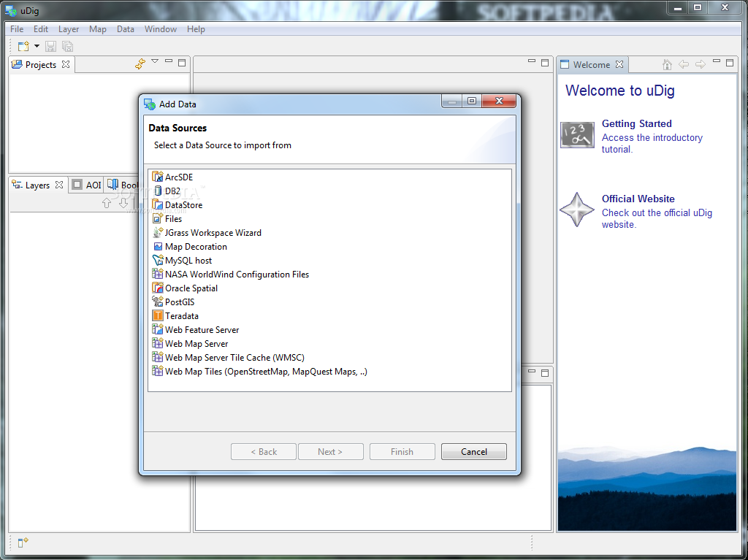The height and width of the screenshot is (560, 748).
Task: Click the Next > button
Action: point(331,451)
